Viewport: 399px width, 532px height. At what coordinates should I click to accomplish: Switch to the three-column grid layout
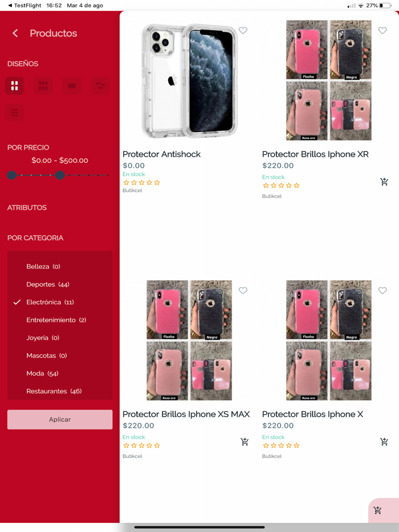43,85
